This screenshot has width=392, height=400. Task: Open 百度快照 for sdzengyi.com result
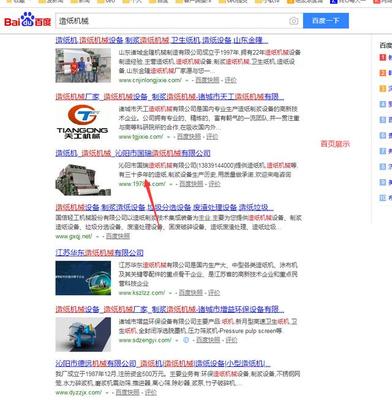208,340
